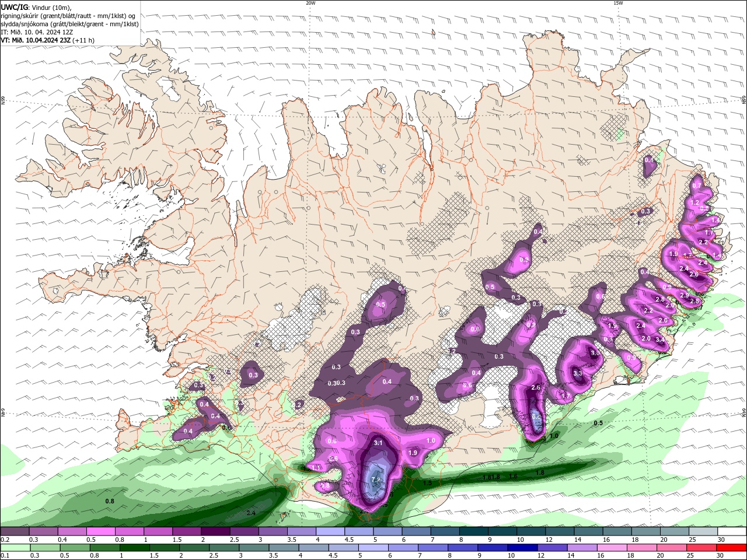The image size is (747, 560).
Task: Select the 16 swatch in upper snow legend
Action: pos(617,531)
